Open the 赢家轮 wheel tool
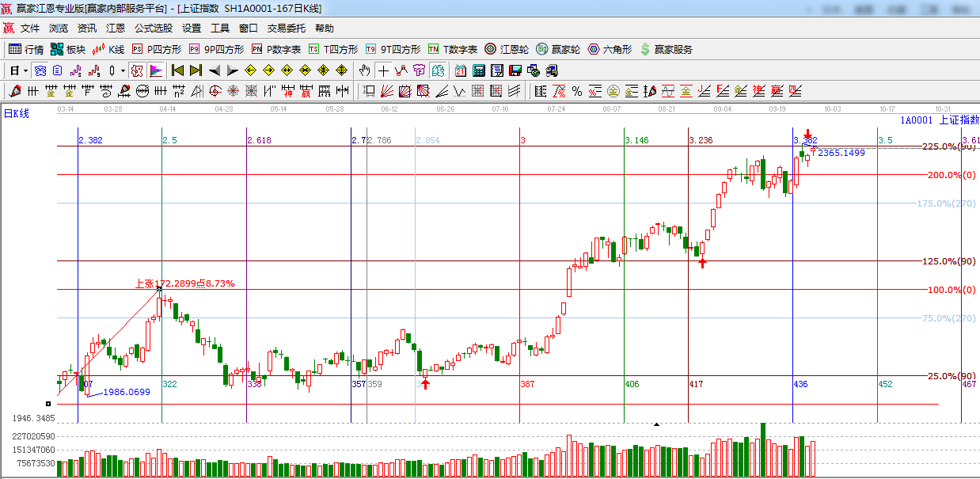Screen dimensions: 980x479 click(558, 49)
